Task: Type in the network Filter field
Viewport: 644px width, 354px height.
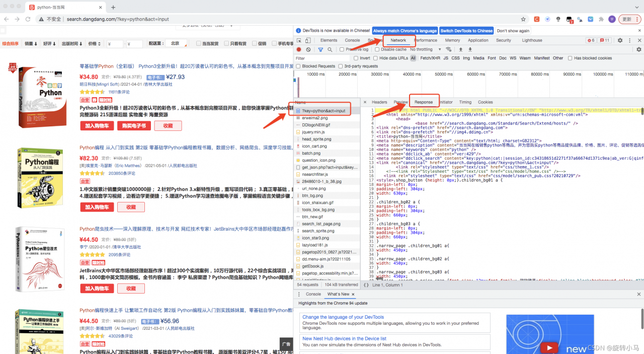Action: tap(321, 58)
